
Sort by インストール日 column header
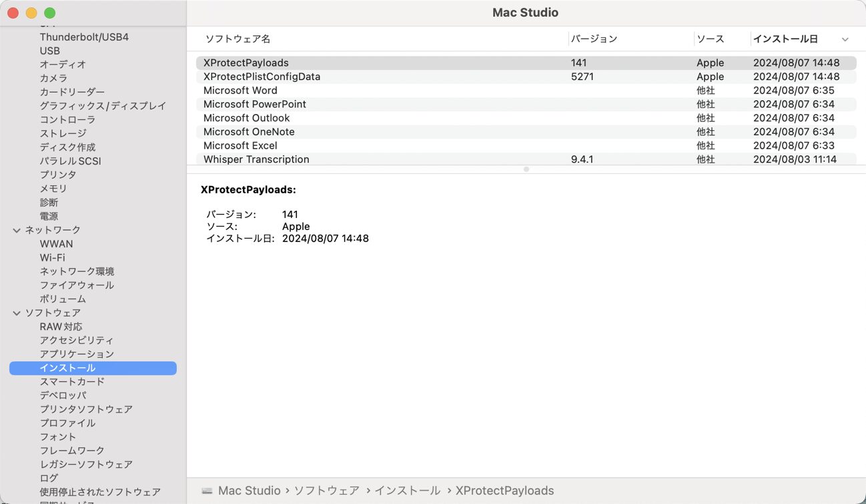click(x=785, y=39)
